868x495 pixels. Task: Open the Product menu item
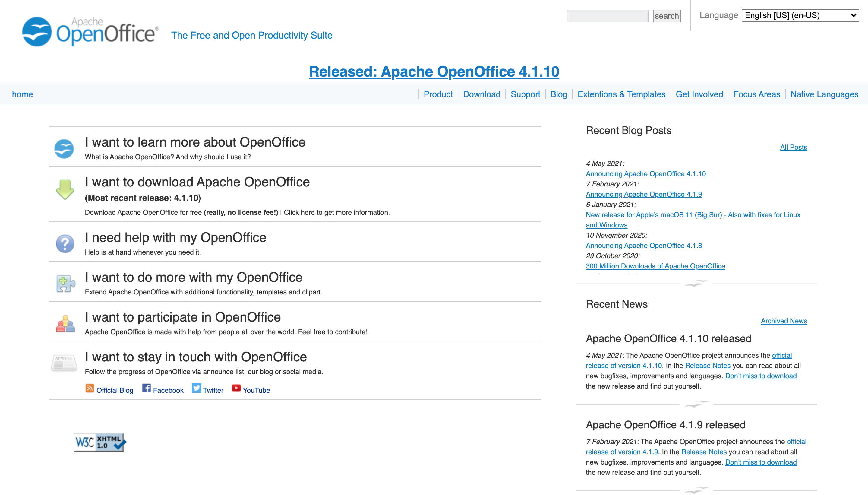pyautogui.click(x=438, y=94)
